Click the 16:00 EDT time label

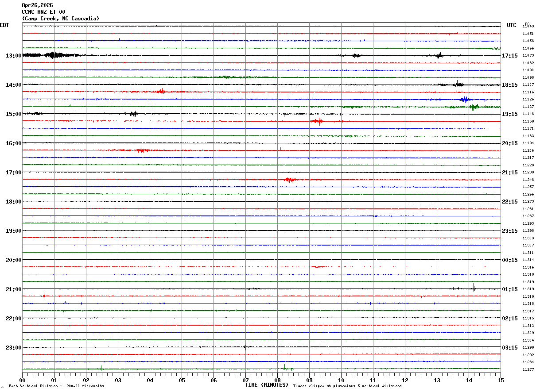[14, 143]
